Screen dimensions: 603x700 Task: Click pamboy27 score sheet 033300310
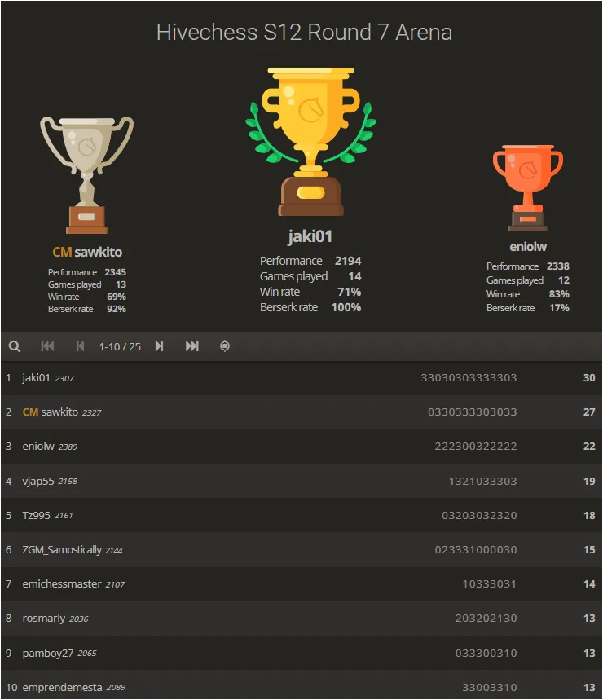486,653
